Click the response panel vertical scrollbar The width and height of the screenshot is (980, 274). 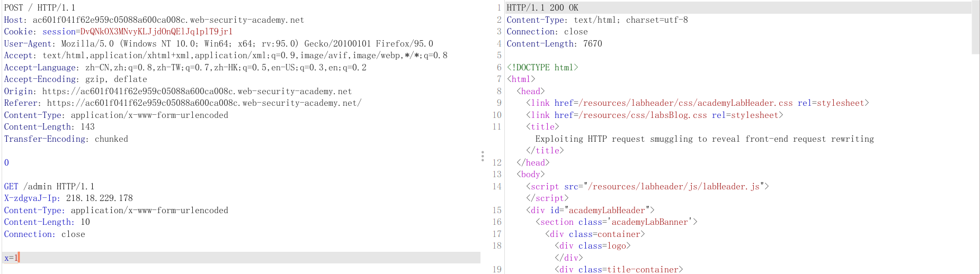976,28
